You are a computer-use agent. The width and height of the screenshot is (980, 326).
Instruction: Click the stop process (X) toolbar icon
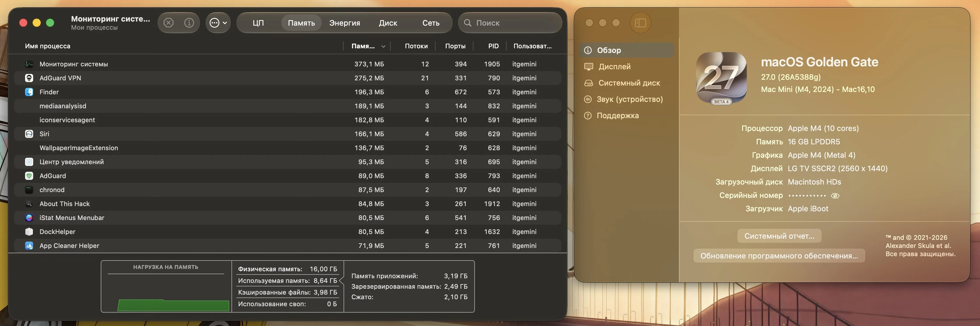point(169,23)
